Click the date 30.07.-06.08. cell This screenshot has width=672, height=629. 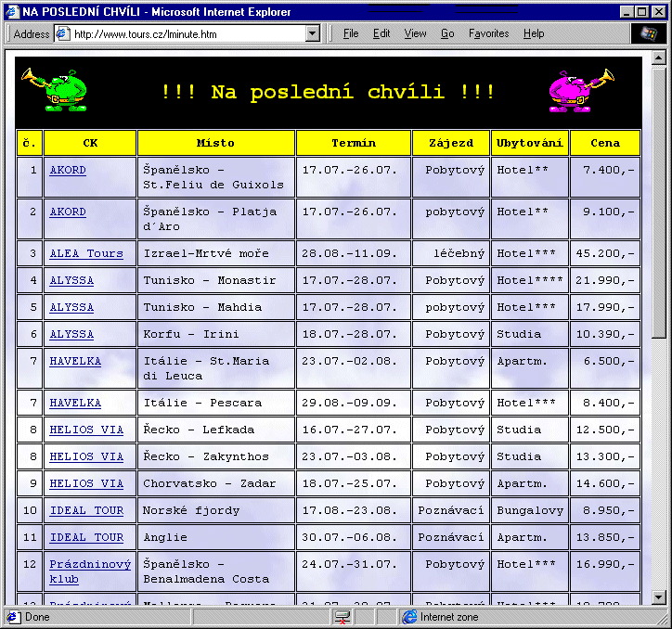point(354,538)
